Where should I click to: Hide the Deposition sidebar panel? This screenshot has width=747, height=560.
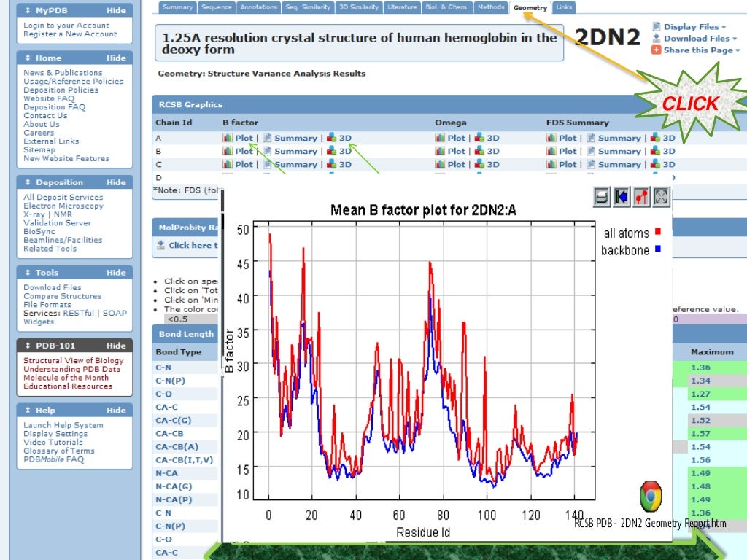116,182
